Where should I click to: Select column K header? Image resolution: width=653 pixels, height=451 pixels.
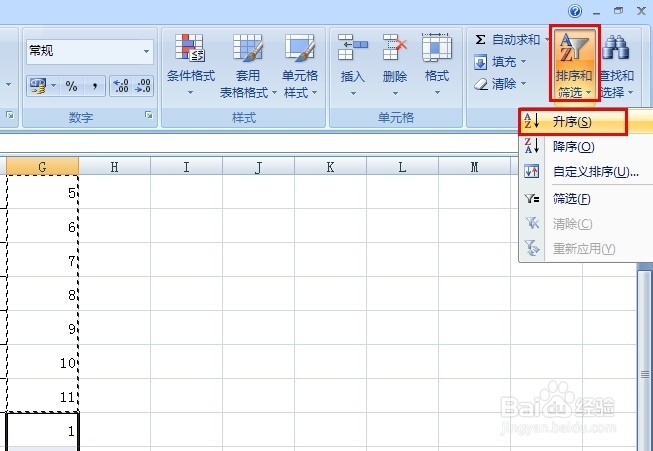330,167
